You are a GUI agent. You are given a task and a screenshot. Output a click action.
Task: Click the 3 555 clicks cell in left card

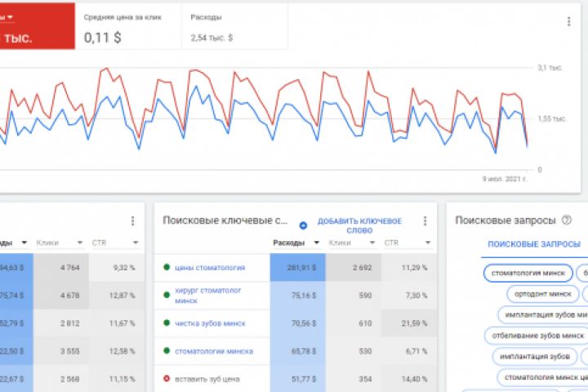pyautogui.click(x=61, y=351)
